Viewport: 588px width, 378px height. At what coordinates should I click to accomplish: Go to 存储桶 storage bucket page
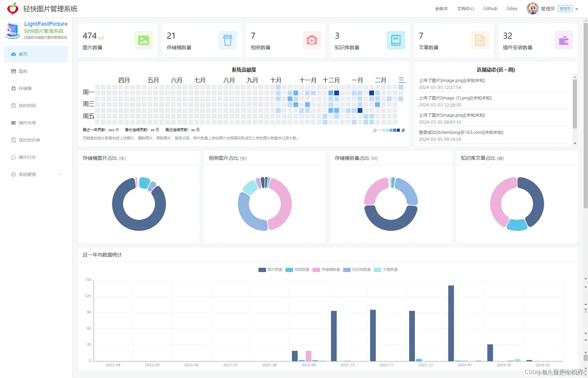pos(36,88)
